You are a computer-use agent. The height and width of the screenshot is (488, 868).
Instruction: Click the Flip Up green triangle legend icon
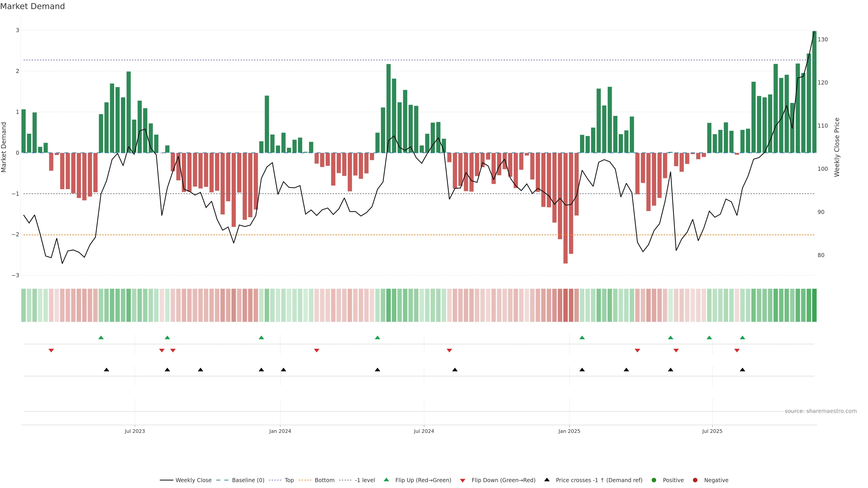pos(387,480)
